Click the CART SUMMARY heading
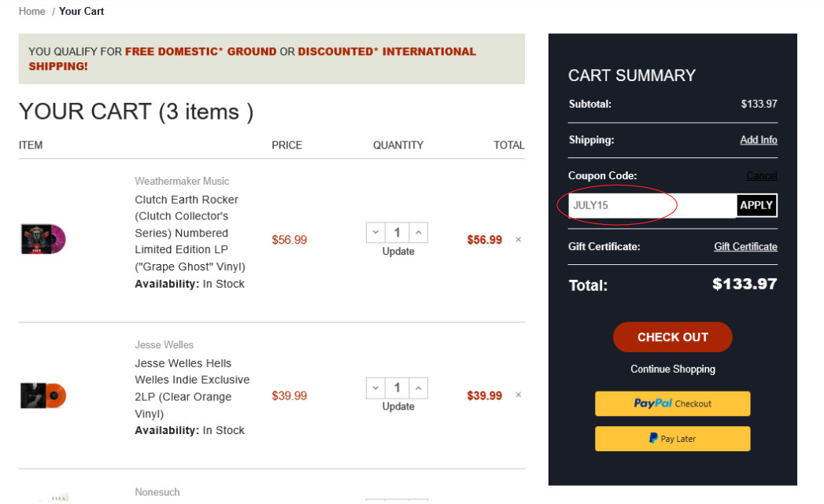824x504 pixels. pos(632,75)
